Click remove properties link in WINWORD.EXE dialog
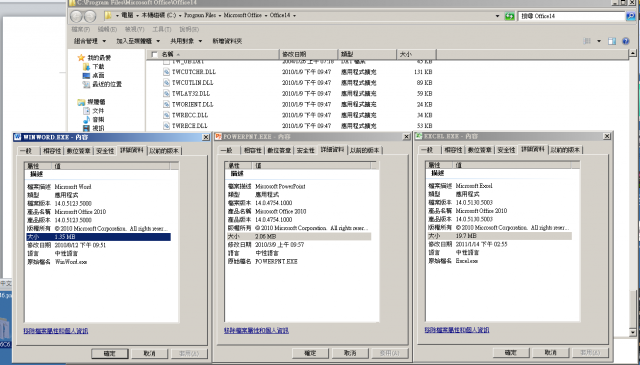This screenshot has width=640, height=365. [x=56, y=331]
